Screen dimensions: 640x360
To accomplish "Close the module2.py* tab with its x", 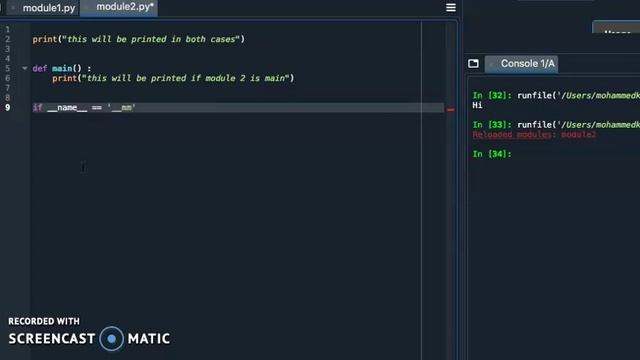I will point(87,8).
